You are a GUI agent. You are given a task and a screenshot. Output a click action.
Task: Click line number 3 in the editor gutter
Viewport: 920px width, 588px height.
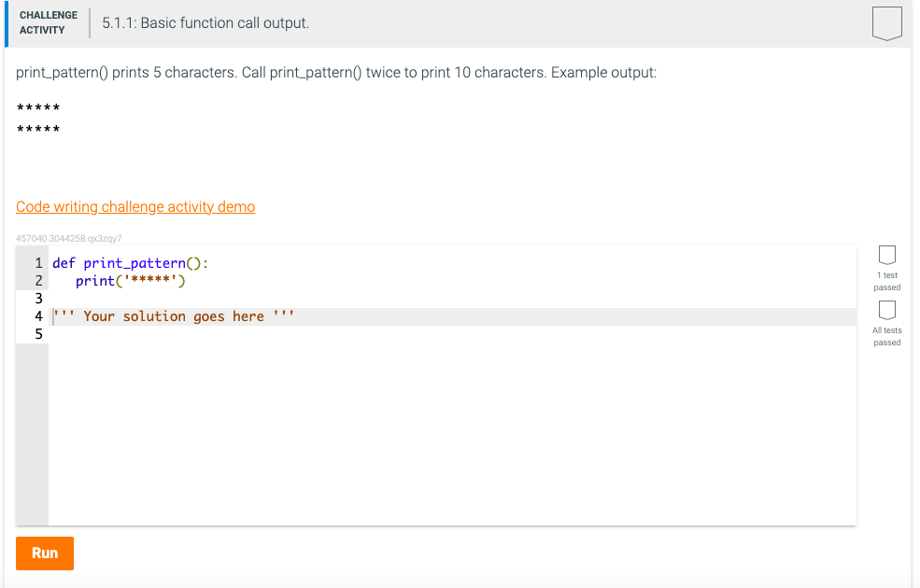tap(38, 298)
